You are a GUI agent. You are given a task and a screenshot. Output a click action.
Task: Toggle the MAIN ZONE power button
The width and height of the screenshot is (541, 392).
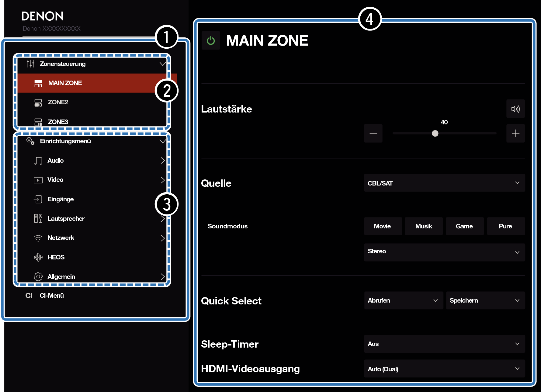(x=211, y=40)
